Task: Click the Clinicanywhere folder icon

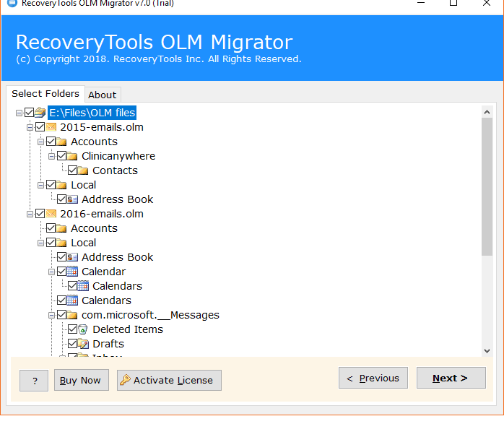Action: pos(72,156)
